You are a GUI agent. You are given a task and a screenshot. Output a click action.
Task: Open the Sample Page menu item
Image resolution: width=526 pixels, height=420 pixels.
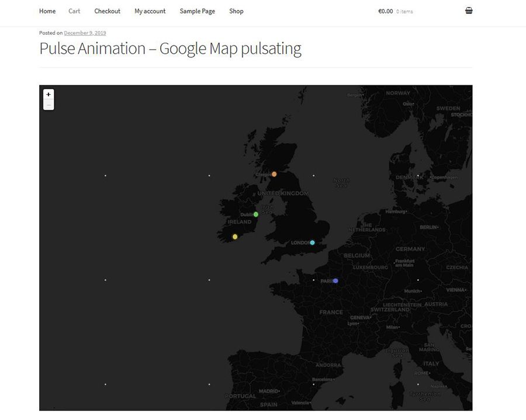(x=198, y=11)
